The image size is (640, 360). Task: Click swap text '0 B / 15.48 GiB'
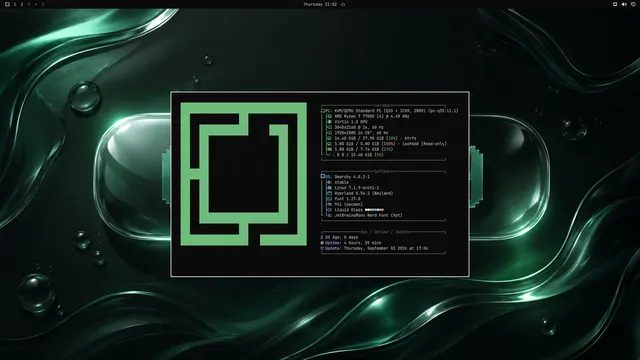point(355,155)
